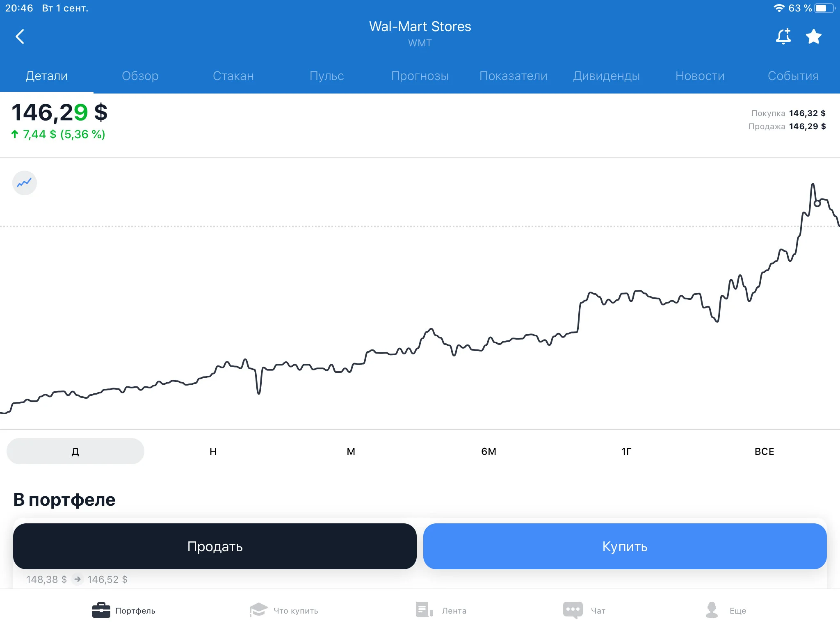Open the Дивиденды tab
Image resolution: width=840 pixels, height=630 pixels.
(x=607, y=76)
